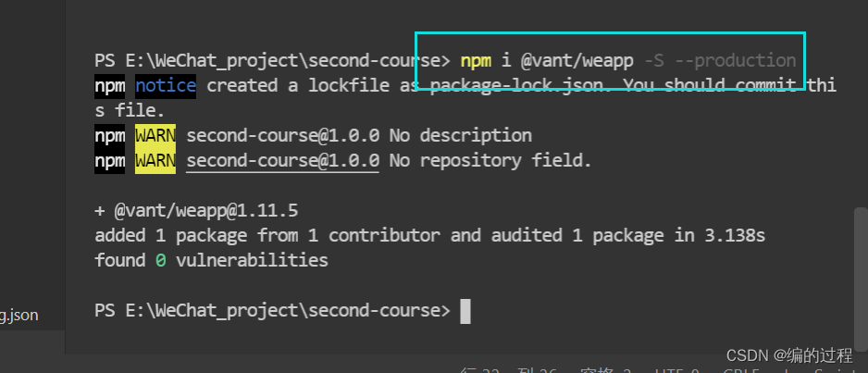Click the + @vant/weapp@1.11.5 line
868x373 pixels.
point(196,210)
